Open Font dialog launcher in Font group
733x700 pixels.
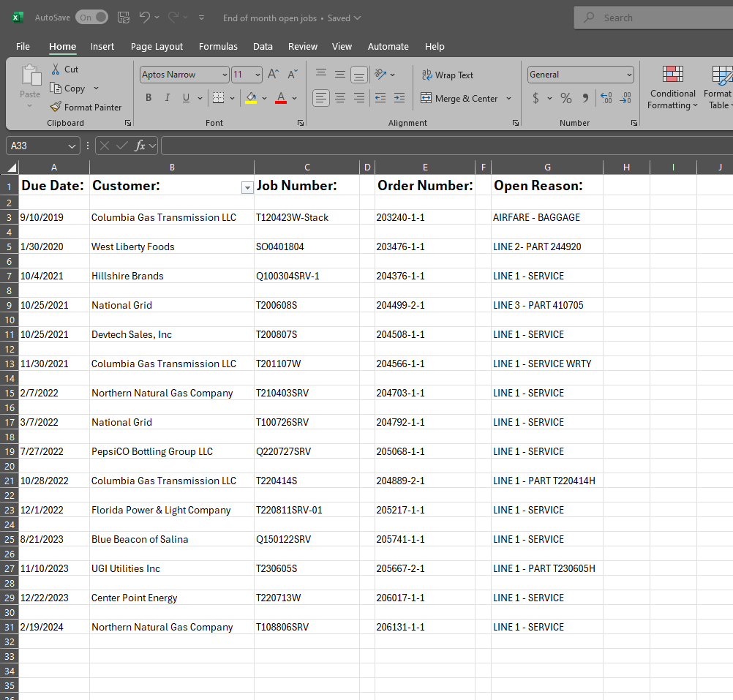[x=301, y=123]
